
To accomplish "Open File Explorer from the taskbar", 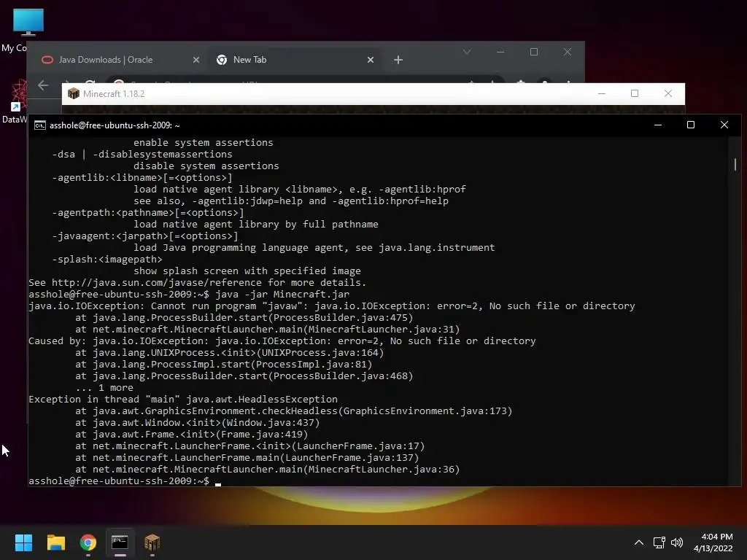I will pyautogui.click(x=55, y=542).
